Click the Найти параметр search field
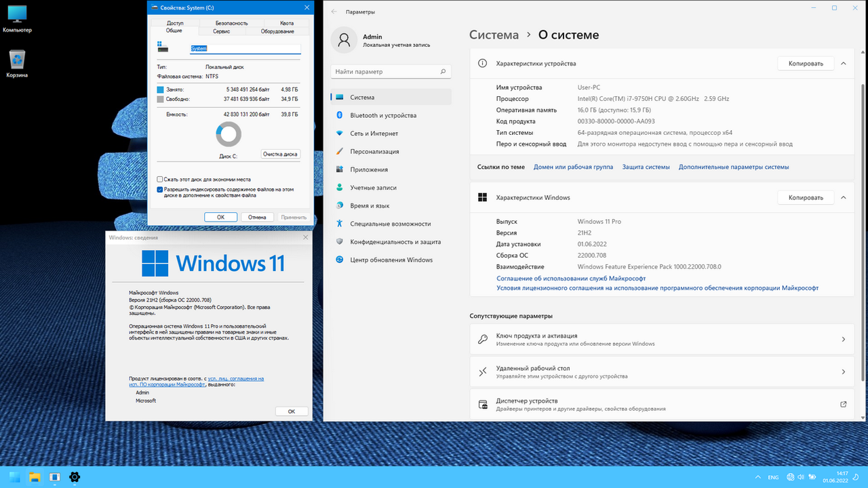The image size is (868, 488). coord(391,71)
